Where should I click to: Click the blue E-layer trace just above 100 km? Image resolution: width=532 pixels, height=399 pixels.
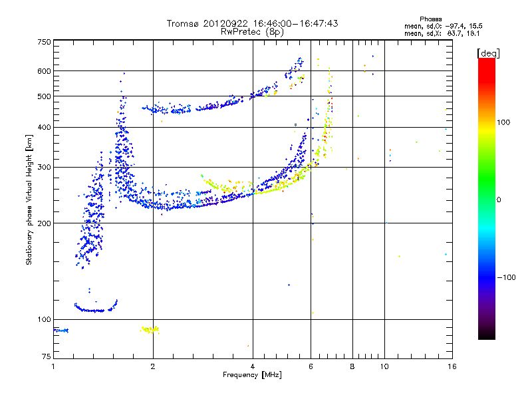click(96, 307)
